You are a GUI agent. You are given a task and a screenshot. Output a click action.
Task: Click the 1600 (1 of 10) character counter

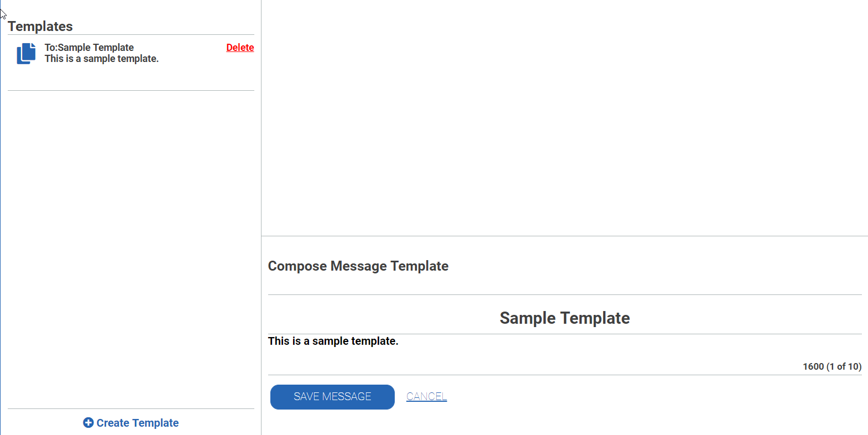click(832, 366)
